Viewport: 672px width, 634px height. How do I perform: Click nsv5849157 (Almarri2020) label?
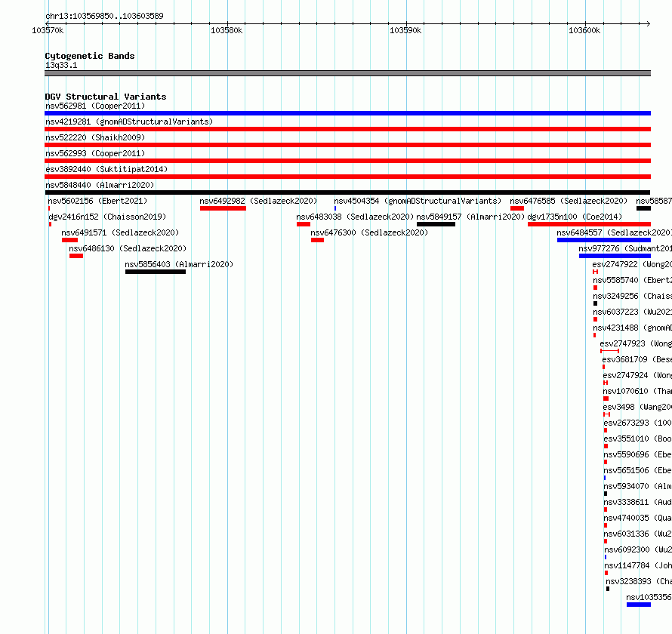pyautogui.click(x=470, y=217)
